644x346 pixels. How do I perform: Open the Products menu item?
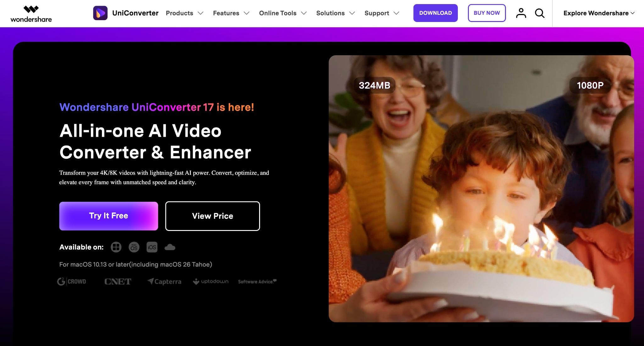tap(180, 13)
